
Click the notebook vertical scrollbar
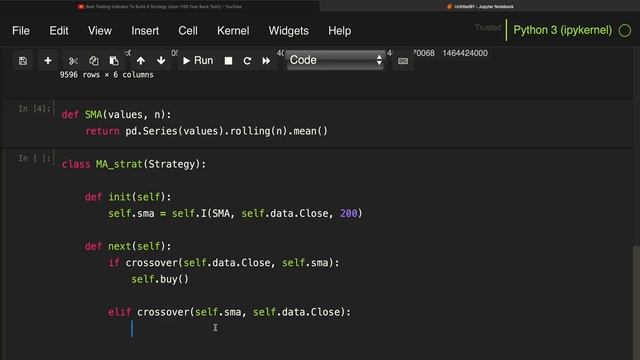(636, 302)
